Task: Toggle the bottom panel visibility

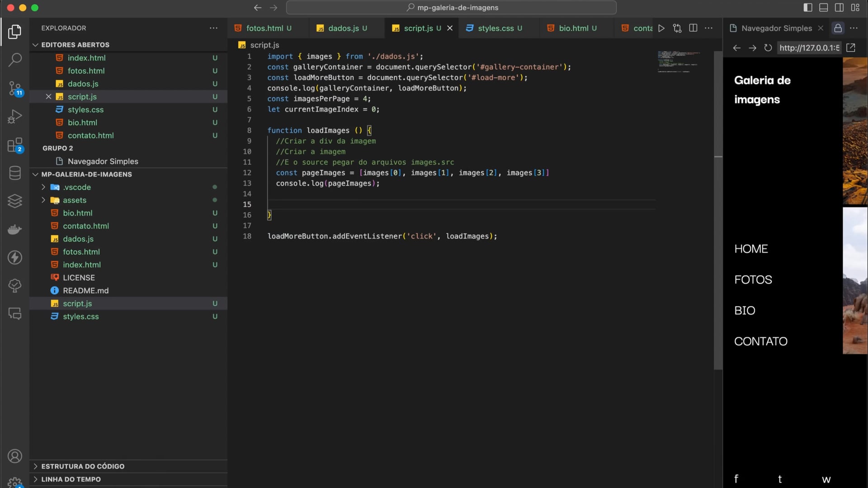Action: click(x=824, y=8)
